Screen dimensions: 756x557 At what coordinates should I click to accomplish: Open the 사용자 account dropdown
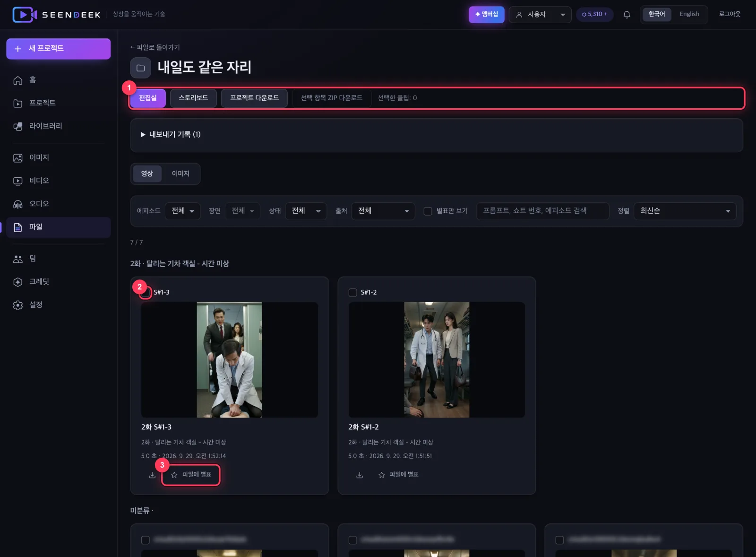(x=540, y=15)
